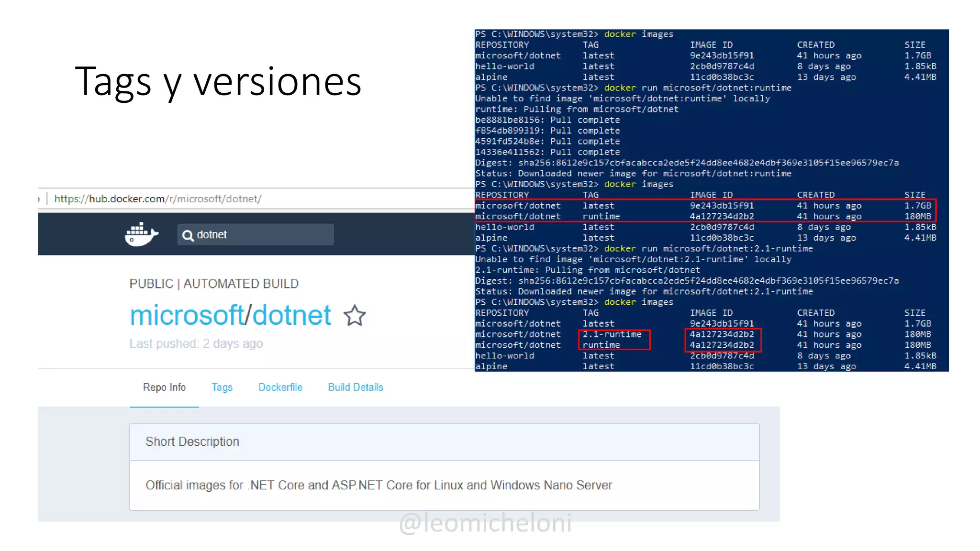Click '14336e411562: Pull complete' line
The width and height of the screenshot is (980, 551).
pos(547,152)
